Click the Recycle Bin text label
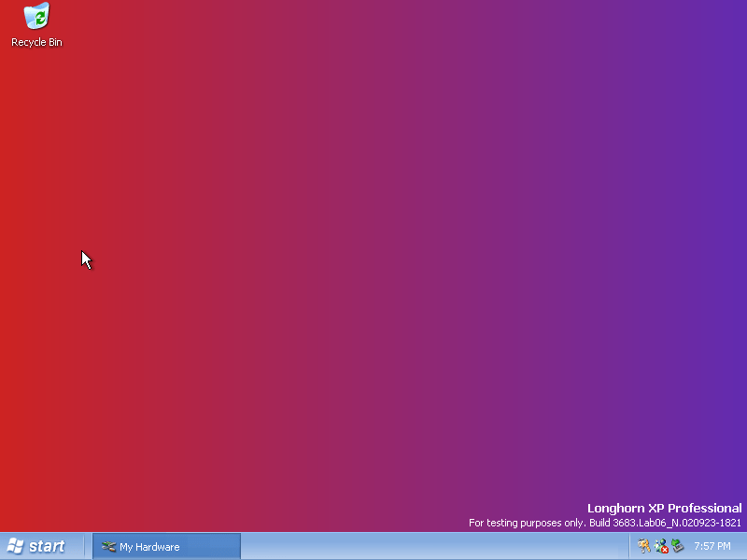This screenshot has width=747, height=560. click(x=36, y=42)
